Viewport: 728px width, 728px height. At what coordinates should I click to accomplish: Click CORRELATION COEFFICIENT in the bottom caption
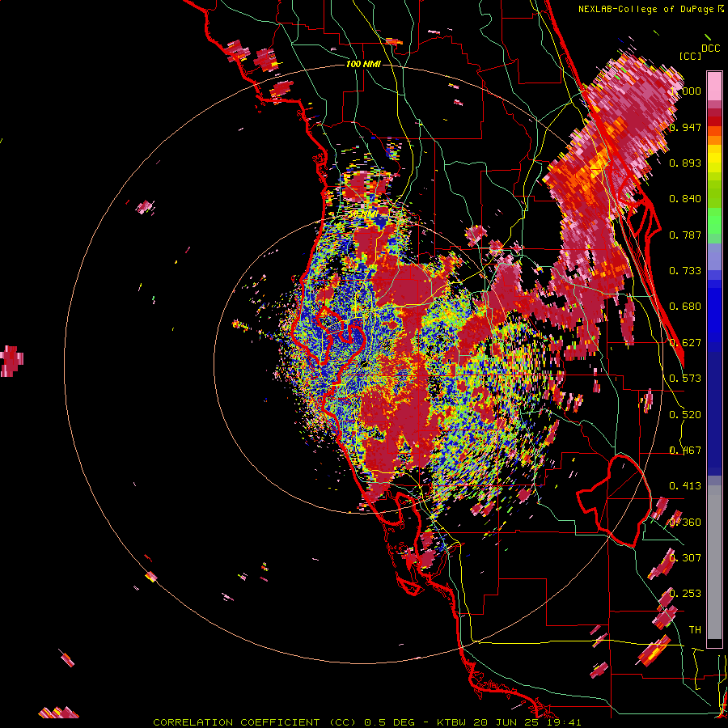coord(236,722)
